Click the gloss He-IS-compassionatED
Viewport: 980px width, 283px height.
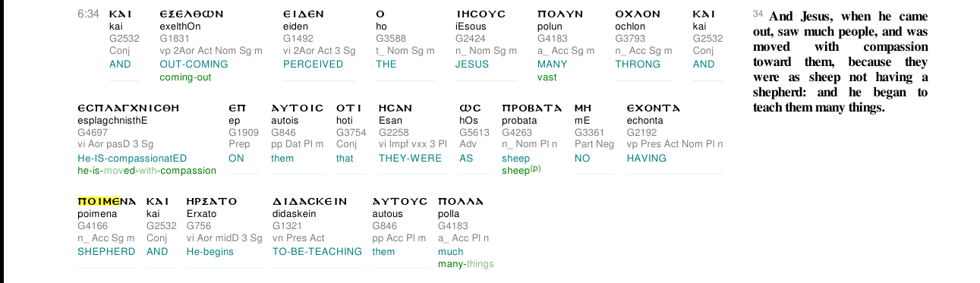(x=132, y=158)
